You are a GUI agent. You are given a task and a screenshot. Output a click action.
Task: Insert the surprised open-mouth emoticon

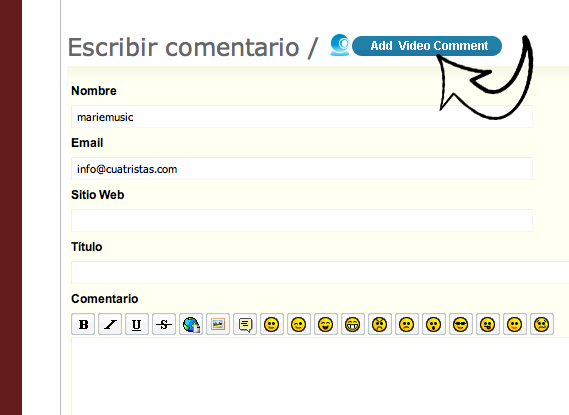click(434, 324)
